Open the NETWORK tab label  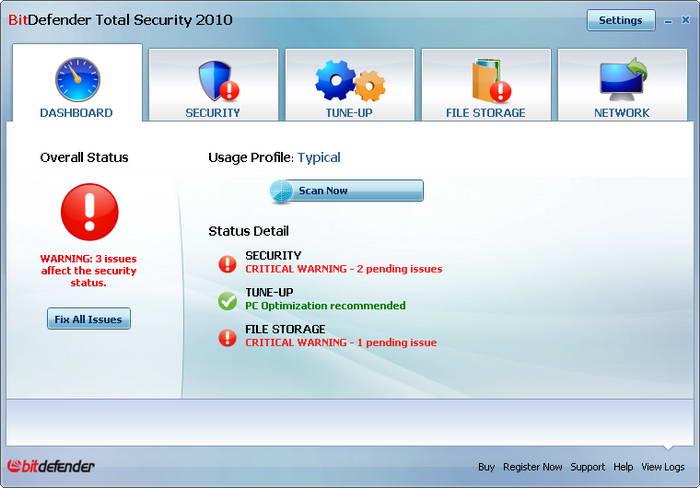[x=622, y=113]
